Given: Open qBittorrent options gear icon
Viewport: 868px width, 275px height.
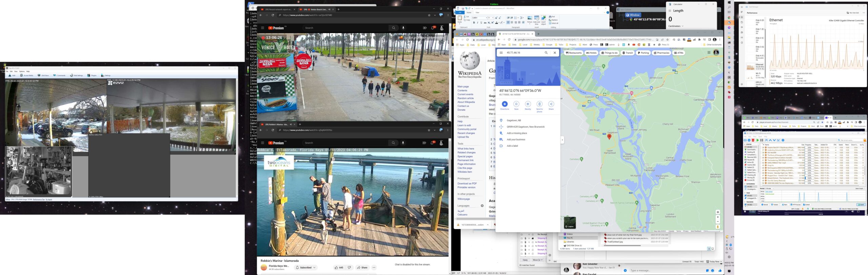Looking at the screenshot, I should (x=783, y=140).
